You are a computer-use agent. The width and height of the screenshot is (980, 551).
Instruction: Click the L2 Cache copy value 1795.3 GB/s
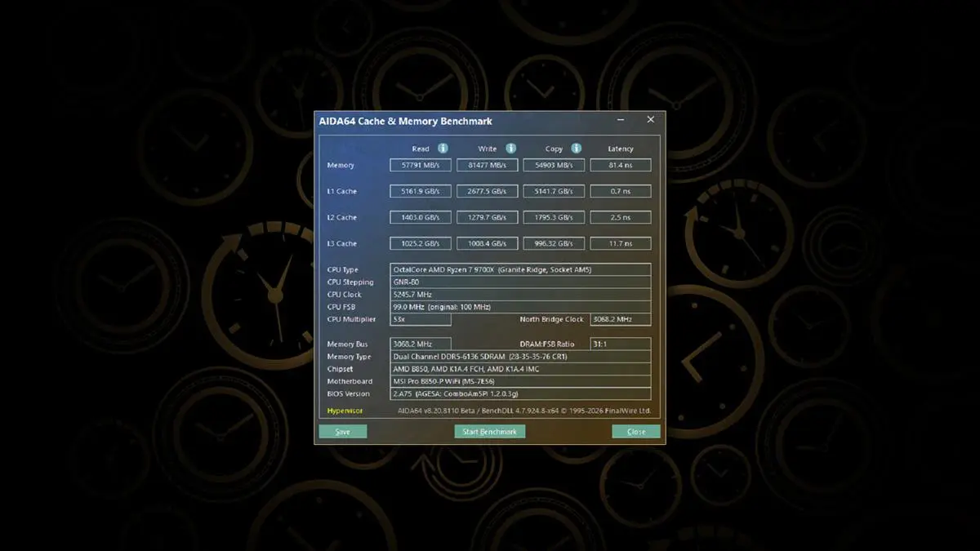coord(554,217)
